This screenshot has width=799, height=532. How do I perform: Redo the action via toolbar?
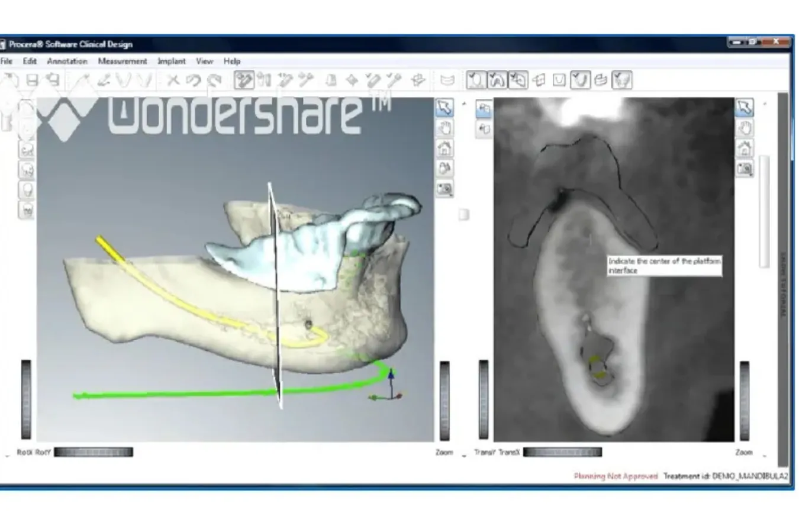214,80
